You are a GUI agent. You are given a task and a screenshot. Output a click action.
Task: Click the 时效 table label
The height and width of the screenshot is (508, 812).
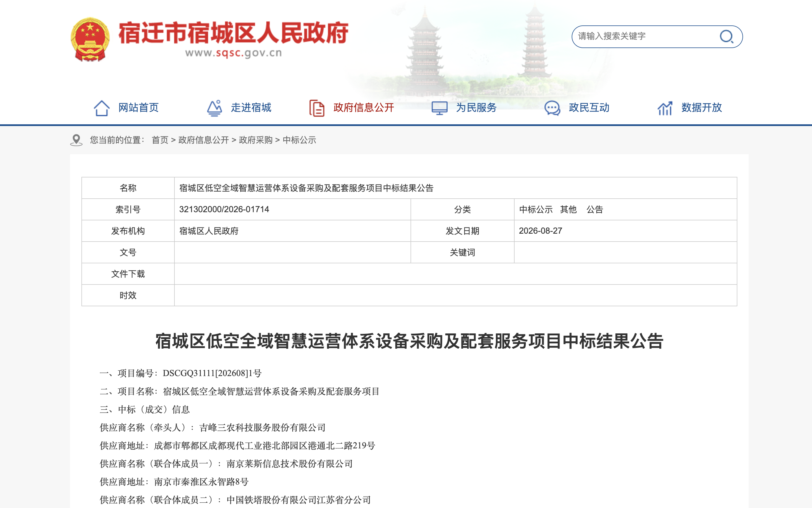point(128,295)
